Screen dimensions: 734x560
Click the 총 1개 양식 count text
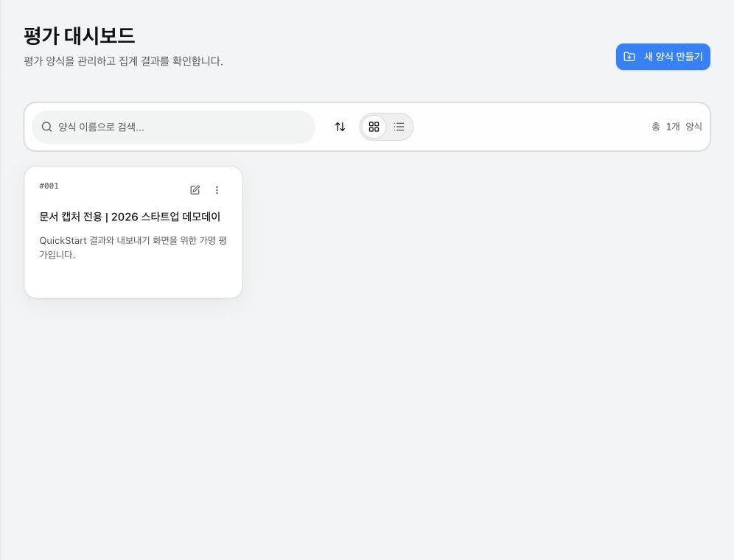coord(677,127)
